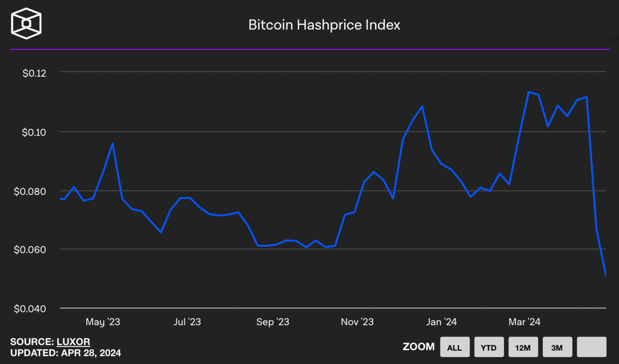Switch to the YTD view

[x=489, y=347]
